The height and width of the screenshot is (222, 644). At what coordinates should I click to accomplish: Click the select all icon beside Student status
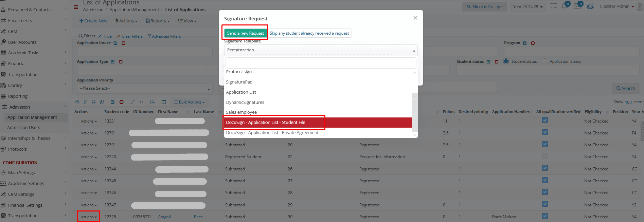click(x=488, y=62)
